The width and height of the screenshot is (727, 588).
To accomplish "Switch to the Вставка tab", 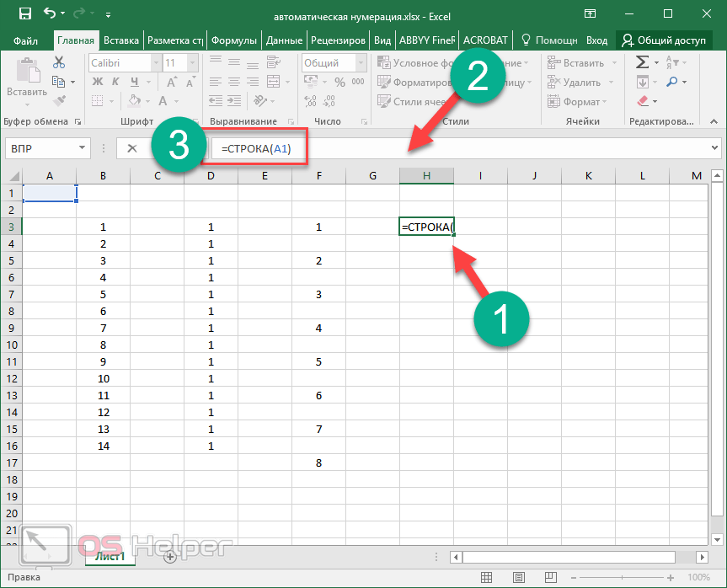I will pyautogui.click(x=121, y=40).
